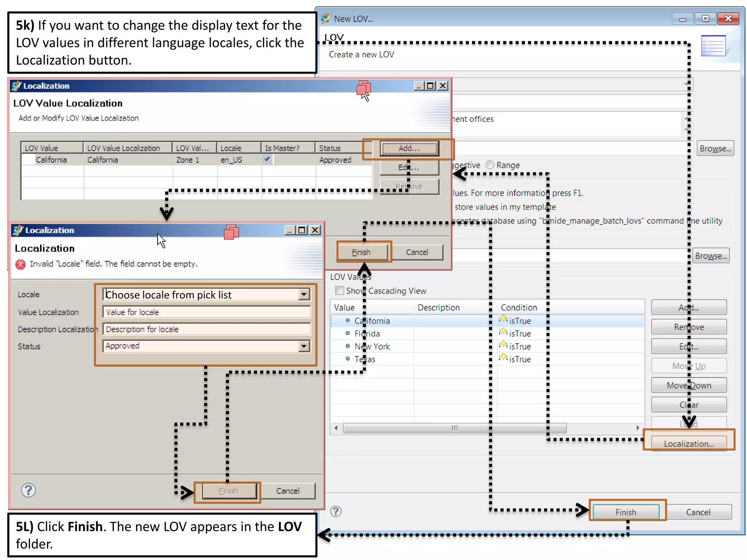Click the Condition column header in LOV Values
The width and height of the screenshot is (747, 560).
coord(519,307)
